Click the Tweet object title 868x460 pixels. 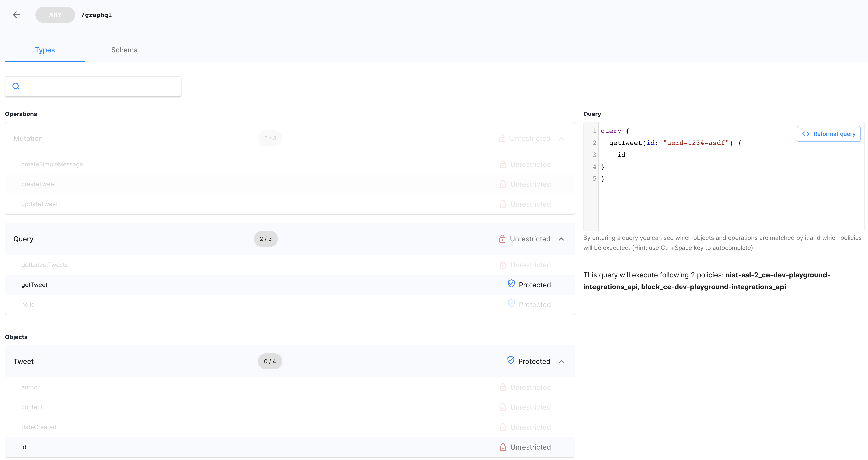coord(24,362)
